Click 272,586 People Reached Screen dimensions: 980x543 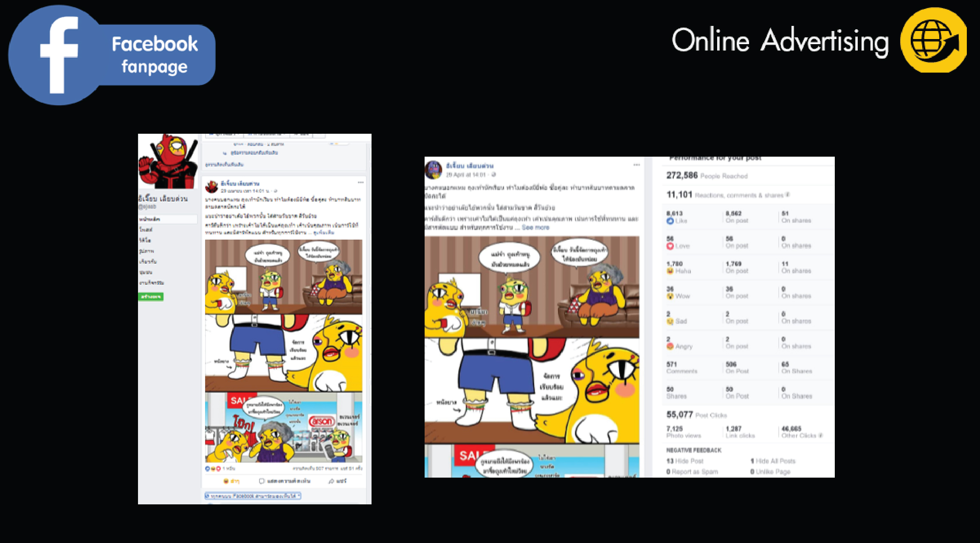coord(707,175)
